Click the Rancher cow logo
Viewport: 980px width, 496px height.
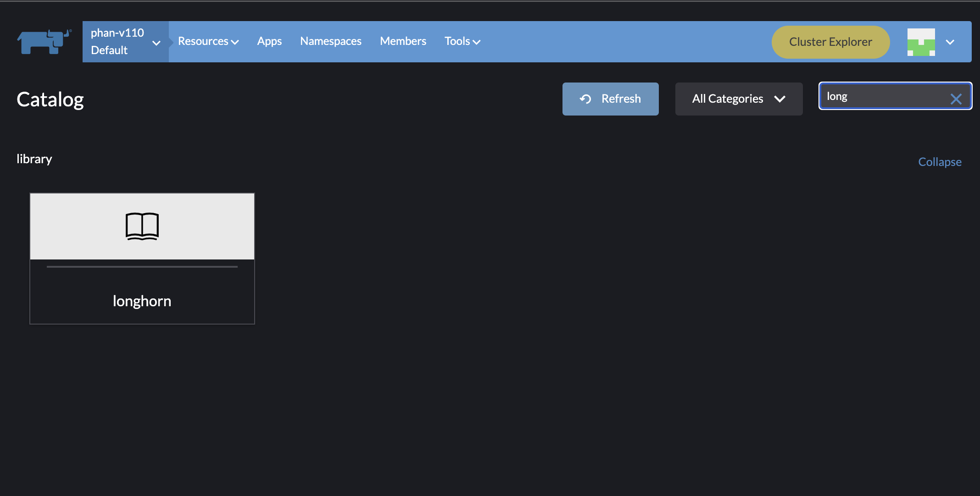point(44,42)
